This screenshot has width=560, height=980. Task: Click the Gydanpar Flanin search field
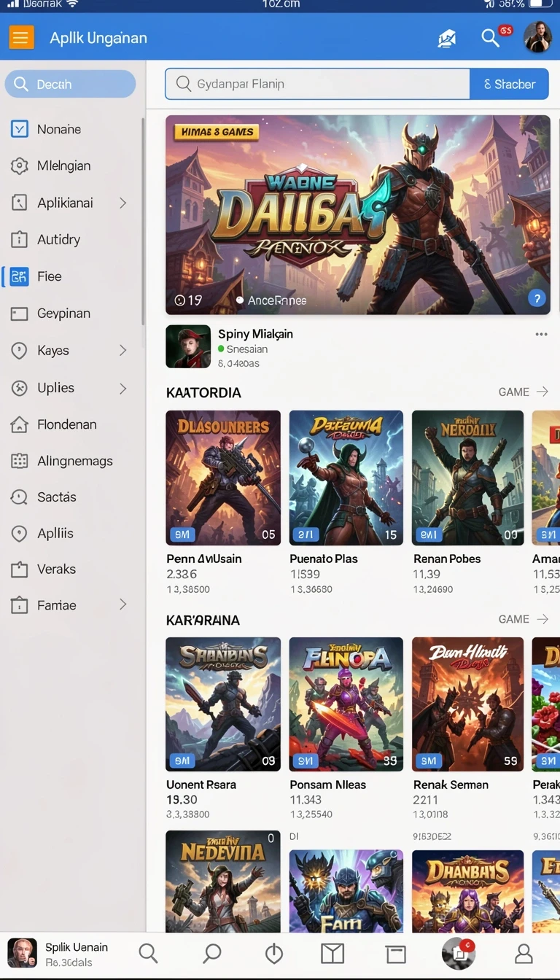point(318,84)
